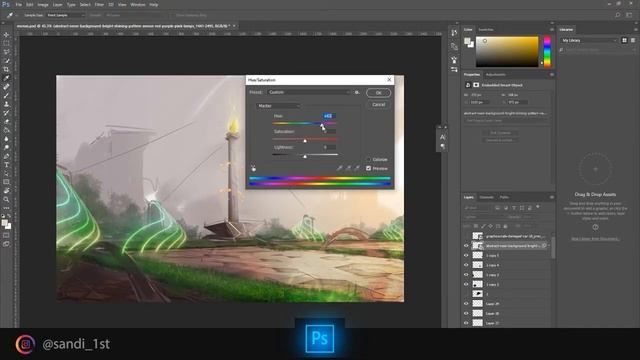
Task: Click the search icon in the options bar
Action: (x=618, y=15)
